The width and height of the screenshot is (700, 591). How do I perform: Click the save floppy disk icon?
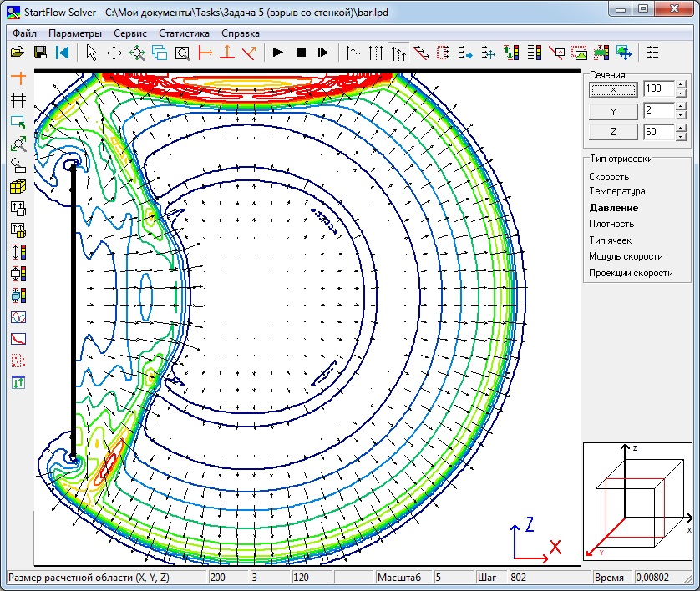click(40, 53)
